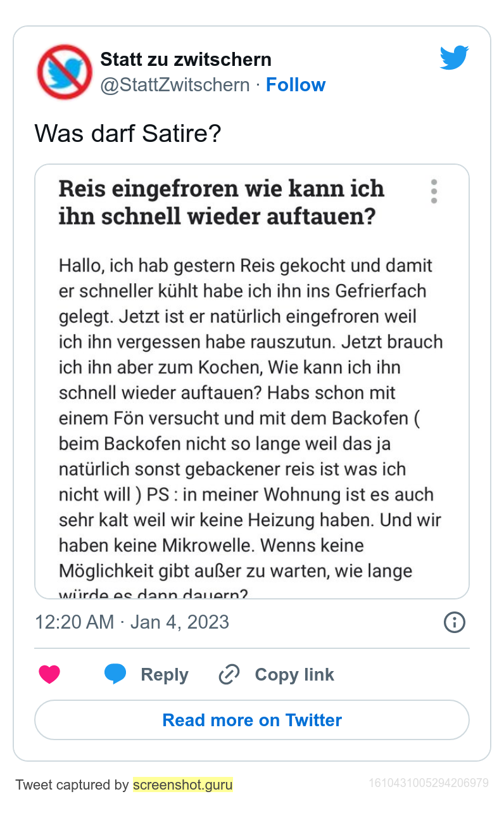
Task: Open the embedded image body paragraph starting with Hallo
Action: 251,418
